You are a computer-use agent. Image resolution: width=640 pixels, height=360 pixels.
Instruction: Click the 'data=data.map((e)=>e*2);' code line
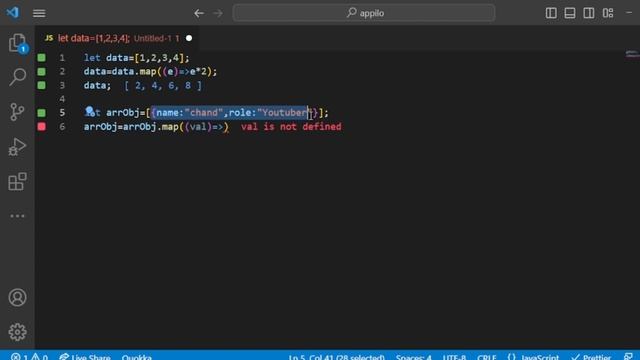pos(150,71)
